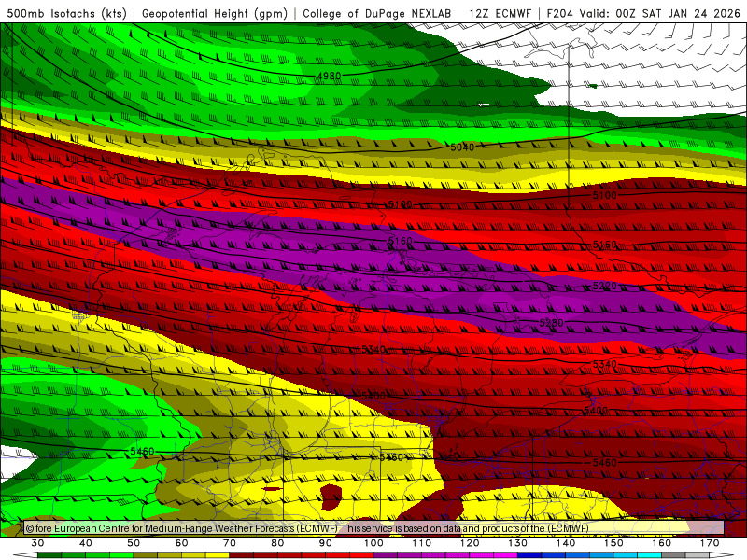Click the 50 value on the color scale

134,543
